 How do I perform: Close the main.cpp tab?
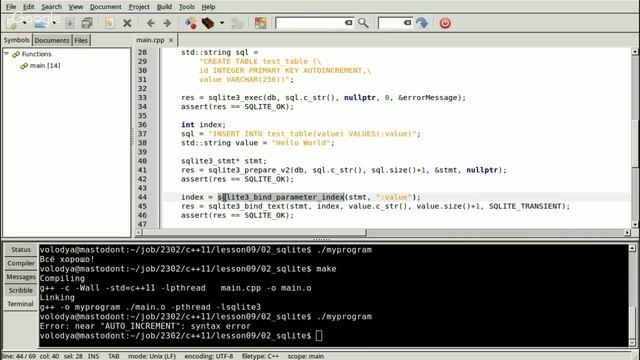171,40
